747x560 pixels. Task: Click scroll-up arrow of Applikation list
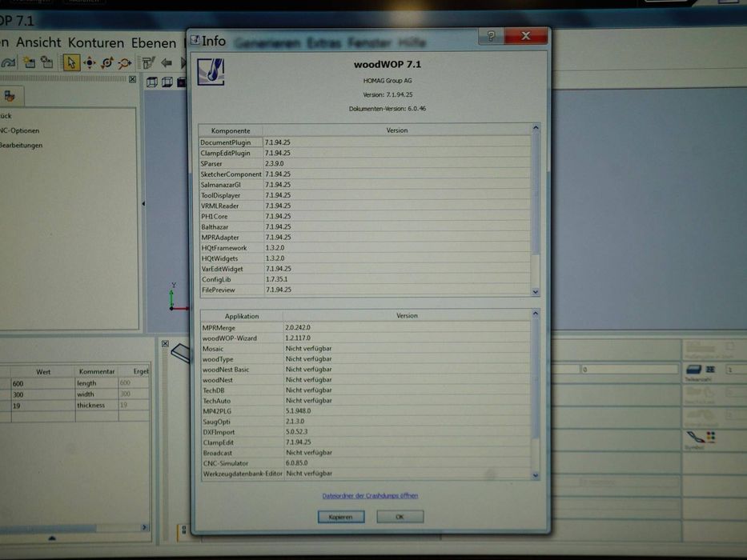[536, 314]
